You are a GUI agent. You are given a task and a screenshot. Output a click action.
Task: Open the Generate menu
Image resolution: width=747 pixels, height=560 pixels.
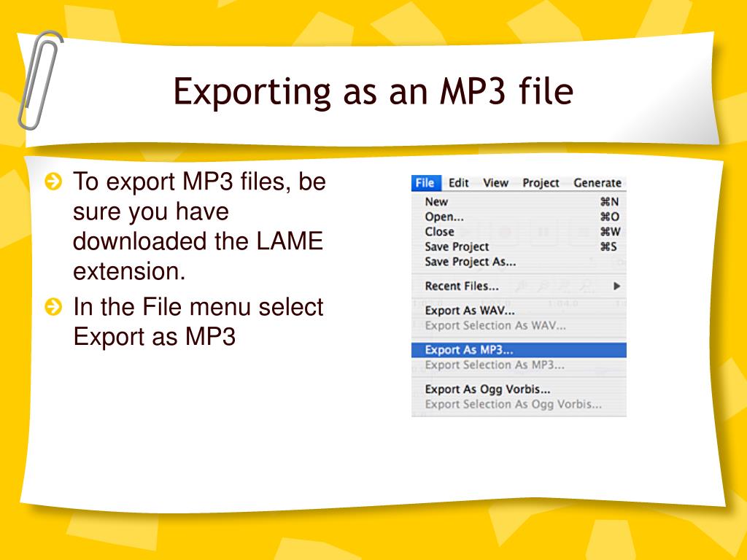pyautogui.click(x=597, y=183)
